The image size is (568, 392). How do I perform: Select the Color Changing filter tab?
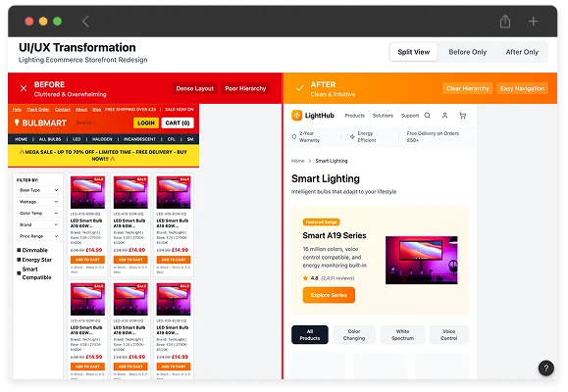point(354,335)
